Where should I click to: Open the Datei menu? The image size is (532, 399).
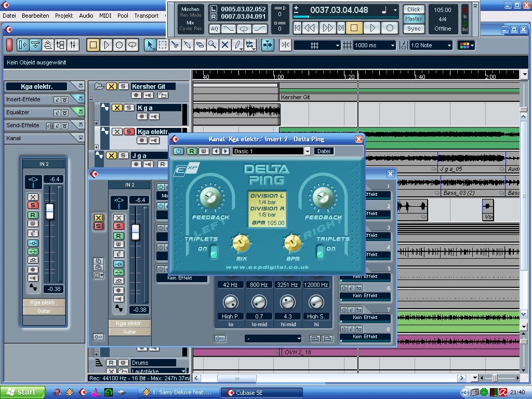click(9, 16)
